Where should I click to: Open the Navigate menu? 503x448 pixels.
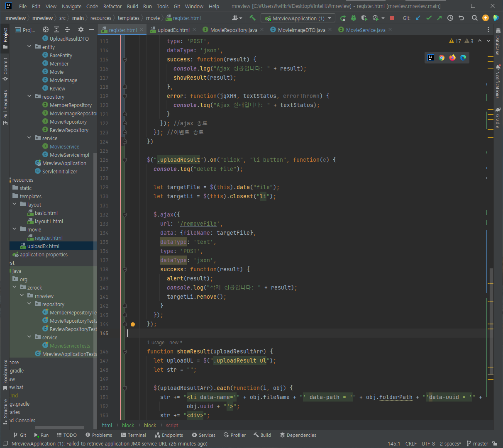pyautogui.click(x=71, y=6)
